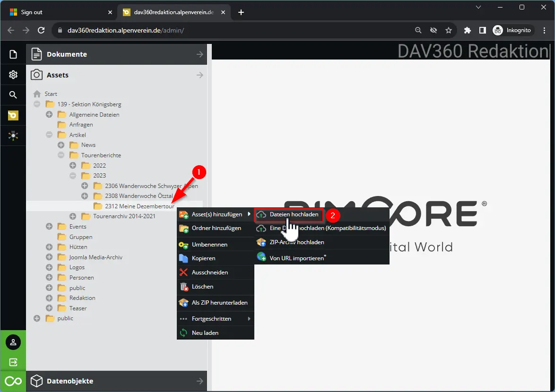Collapse the 139 - Sektion Königsberg folder
Image resolution: width=555 pixels, height=392 pixels.
pos(37,104)
